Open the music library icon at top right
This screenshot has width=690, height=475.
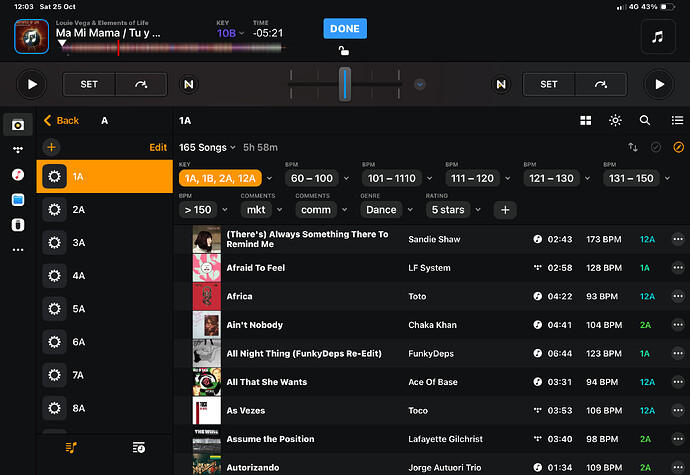658,37
